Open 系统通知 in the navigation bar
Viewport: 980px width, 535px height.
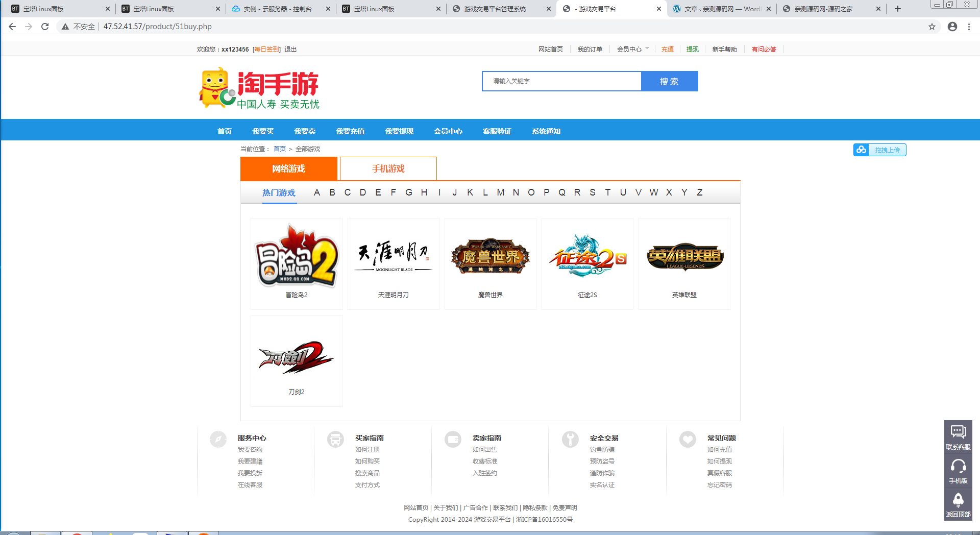click(546, 131)
